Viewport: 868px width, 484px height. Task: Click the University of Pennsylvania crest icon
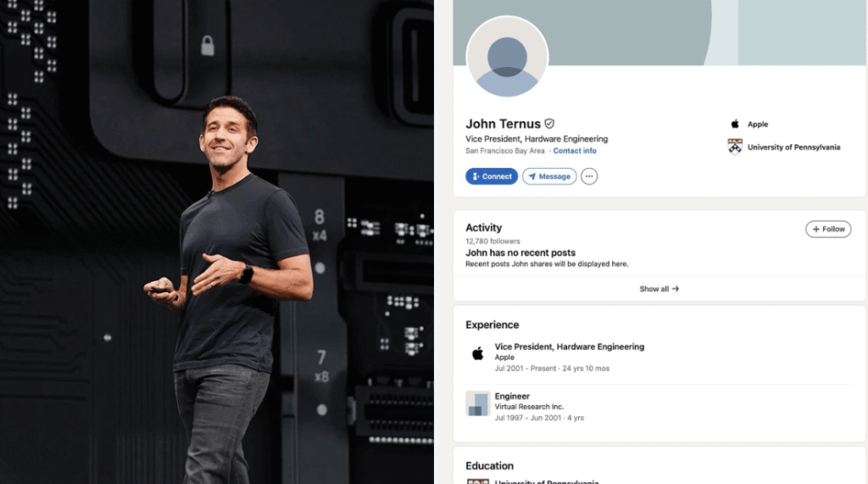(735, 147)
